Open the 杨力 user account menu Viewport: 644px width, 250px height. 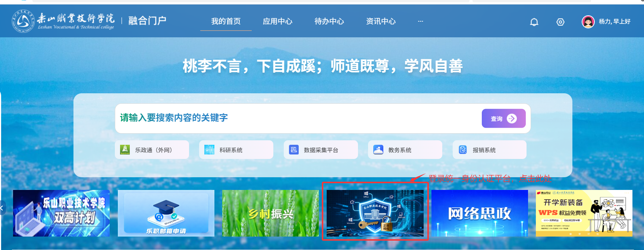(x=614, y=22)
